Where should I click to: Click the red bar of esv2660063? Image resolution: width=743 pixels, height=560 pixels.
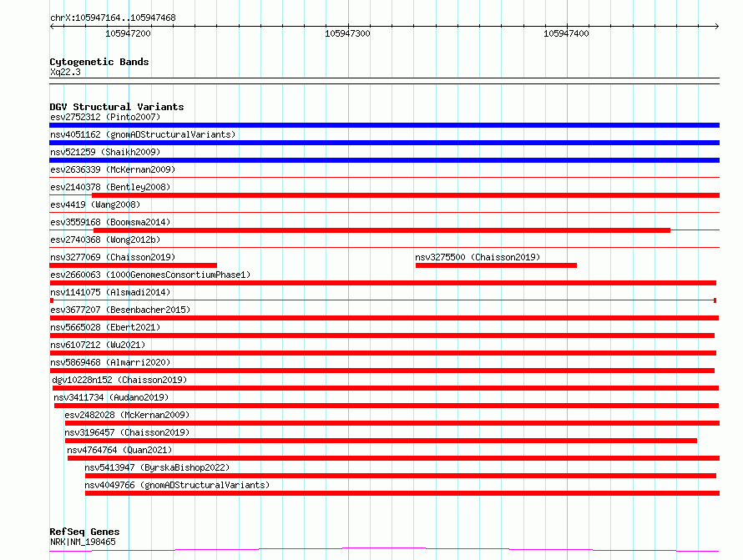383,283
